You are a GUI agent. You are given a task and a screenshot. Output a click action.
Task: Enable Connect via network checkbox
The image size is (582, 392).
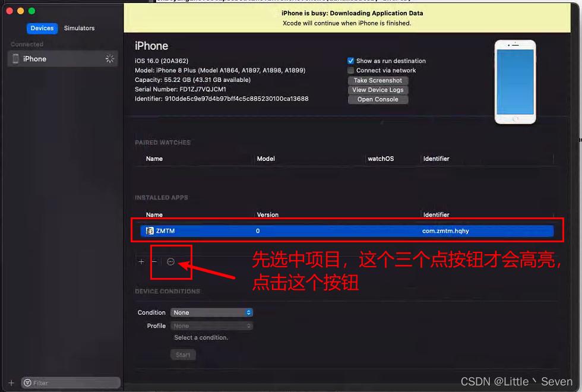(x=350, y=71)
